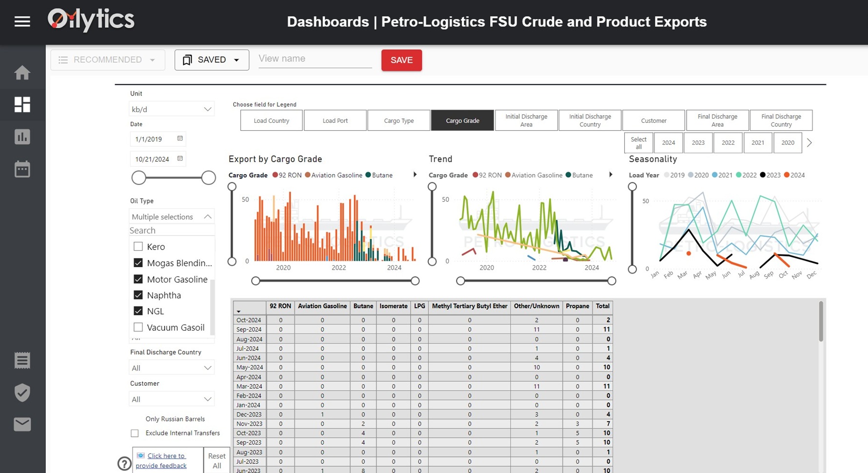Click Export chart vertical zoom top handle
Screen dimensions: 868x473
(232, 187)
